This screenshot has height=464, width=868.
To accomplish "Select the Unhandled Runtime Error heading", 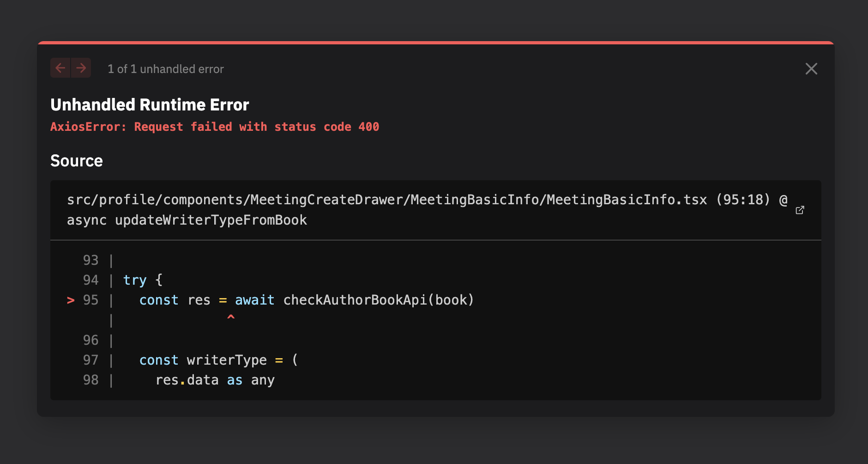I will pos(150,104).
